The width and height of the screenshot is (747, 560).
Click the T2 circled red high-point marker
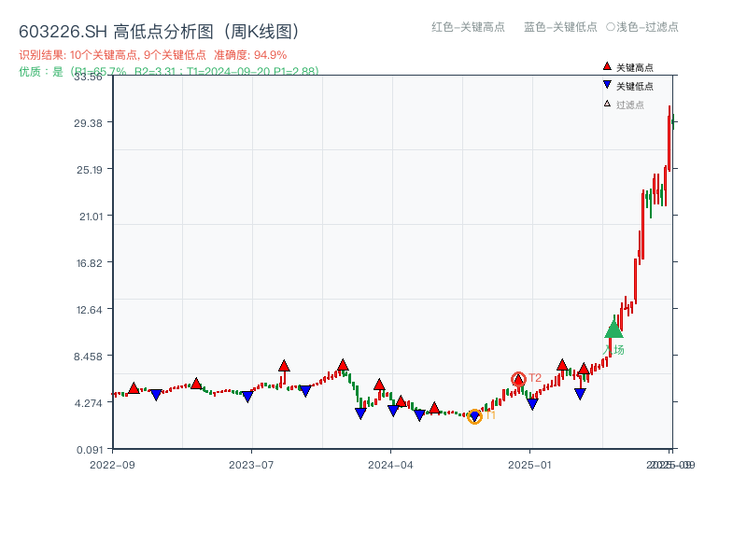[519, 379]
